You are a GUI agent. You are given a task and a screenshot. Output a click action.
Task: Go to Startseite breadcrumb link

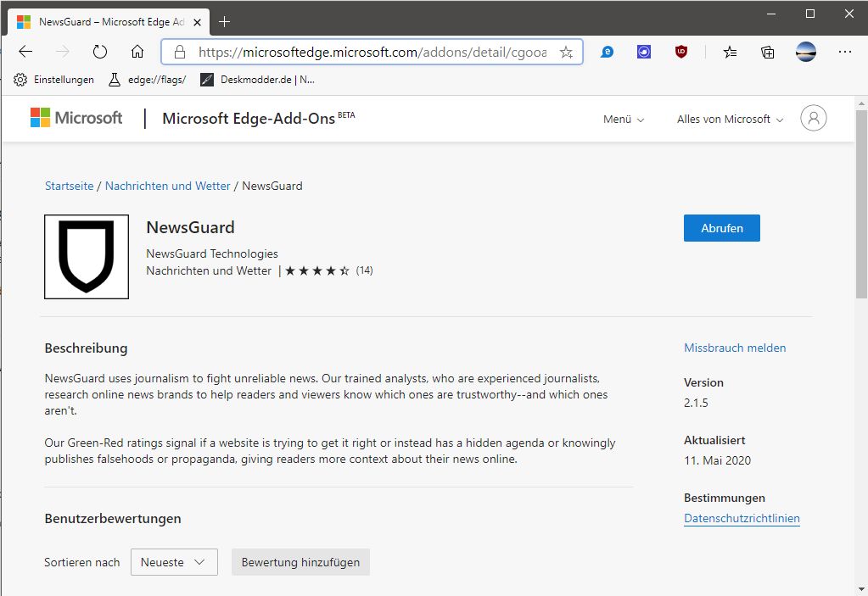click(x=70, y=186)
